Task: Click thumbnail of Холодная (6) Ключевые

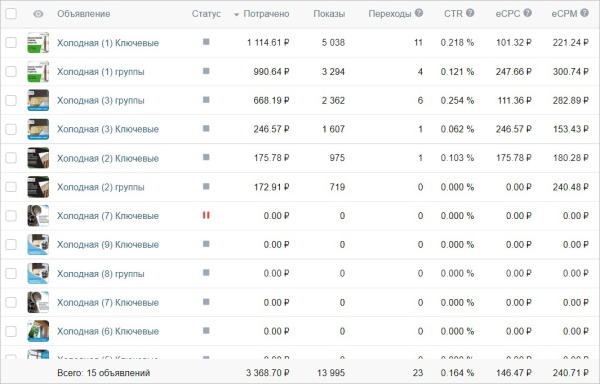Action: 38,331
